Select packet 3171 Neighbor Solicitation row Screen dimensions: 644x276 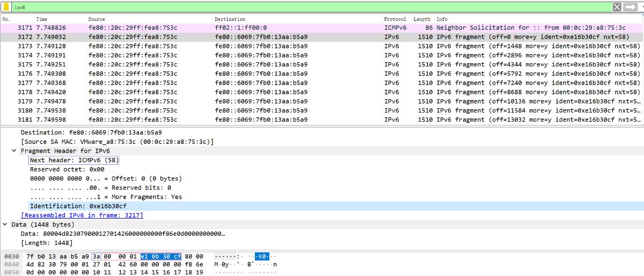click(x=322, y=28)
